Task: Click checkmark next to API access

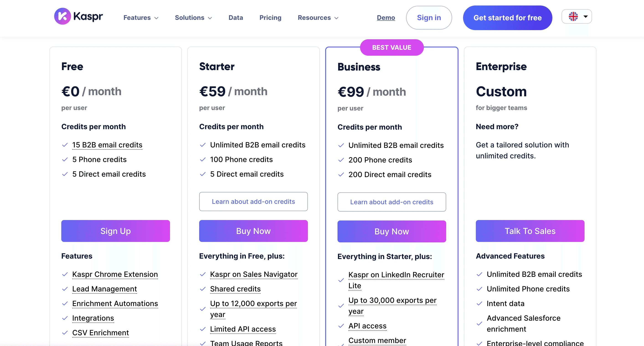Action: click(x=341, y=326)
